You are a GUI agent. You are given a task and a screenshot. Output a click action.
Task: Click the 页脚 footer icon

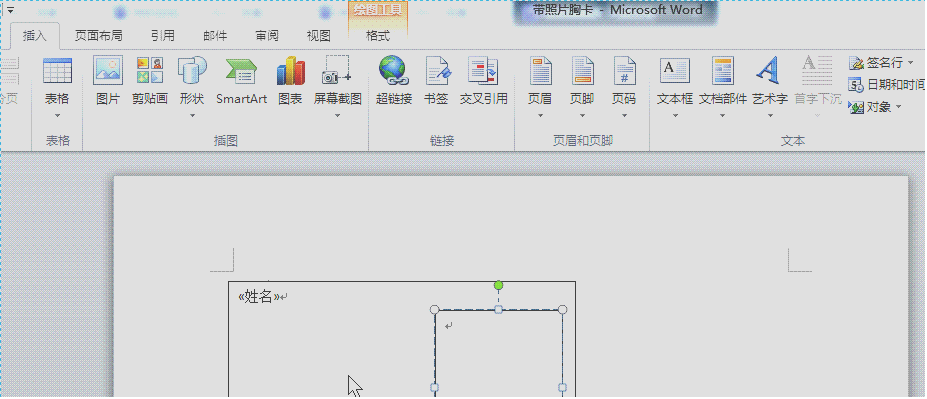582,71
